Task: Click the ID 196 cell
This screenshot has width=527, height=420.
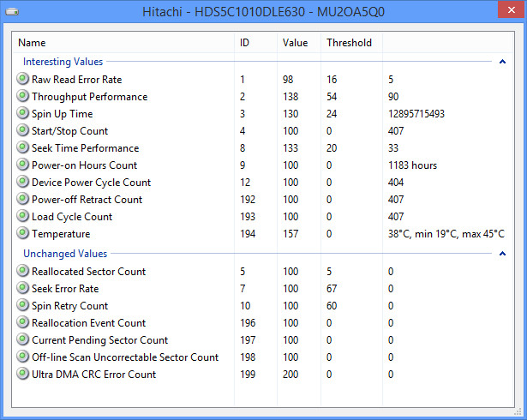Action: [248, 323]
